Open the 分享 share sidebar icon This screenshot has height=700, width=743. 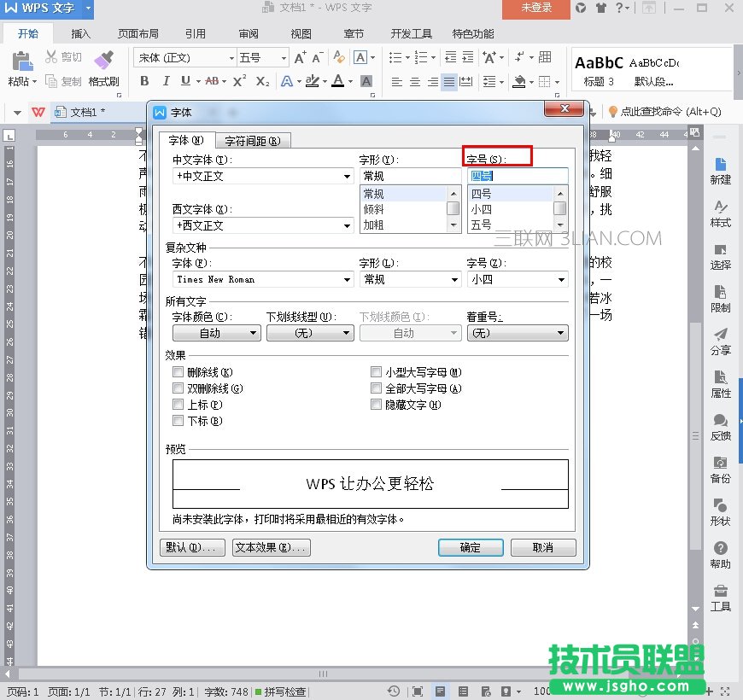tap(720, 341)
